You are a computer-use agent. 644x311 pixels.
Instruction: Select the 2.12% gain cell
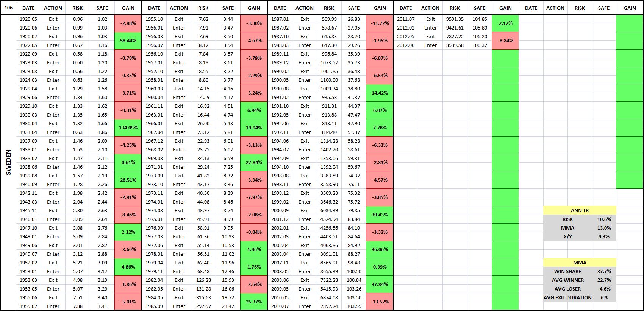point(505,23)
